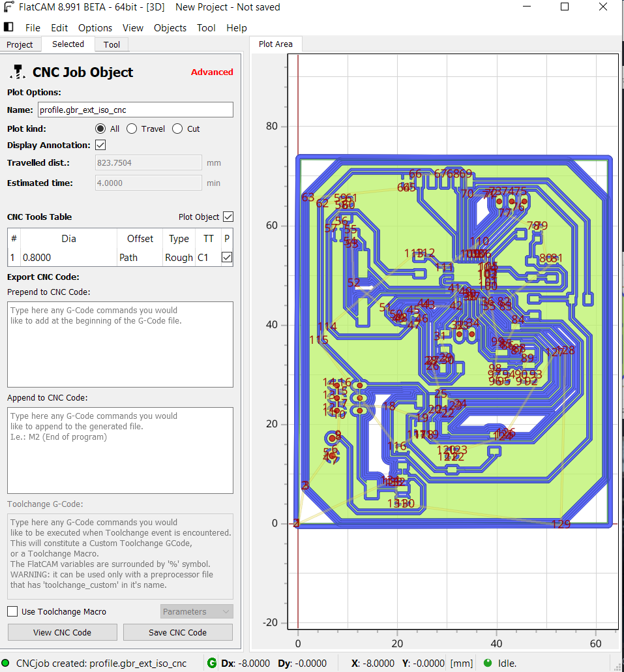Viewport: 624px width, 672px height.
Task: Toggle the sidebar panel icon beside File
Action: click(x=8, y=27)
